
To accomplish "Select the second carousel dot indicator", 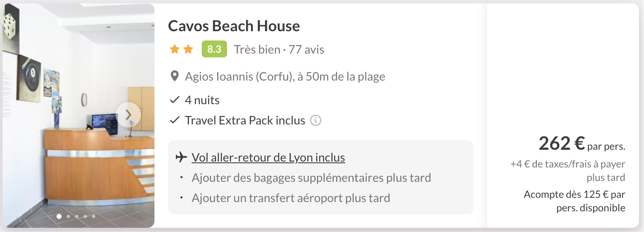I will pos(68,216).
